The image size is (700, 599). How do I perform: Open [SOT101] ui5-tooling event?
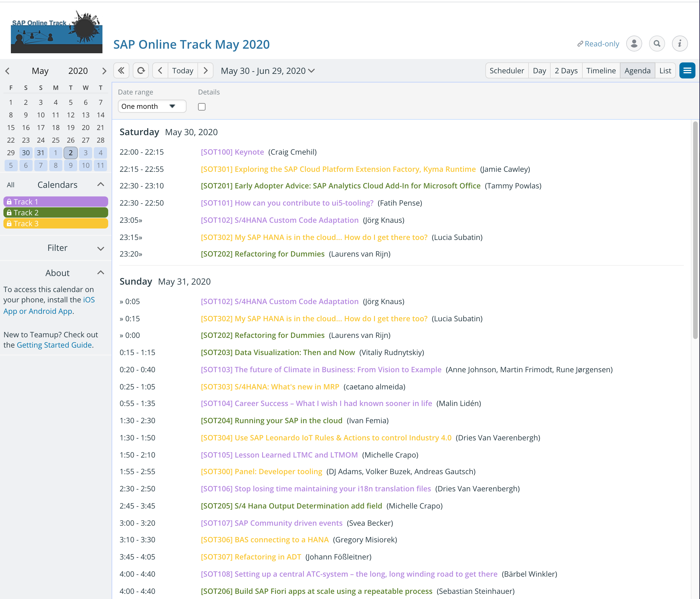[287, 203]
